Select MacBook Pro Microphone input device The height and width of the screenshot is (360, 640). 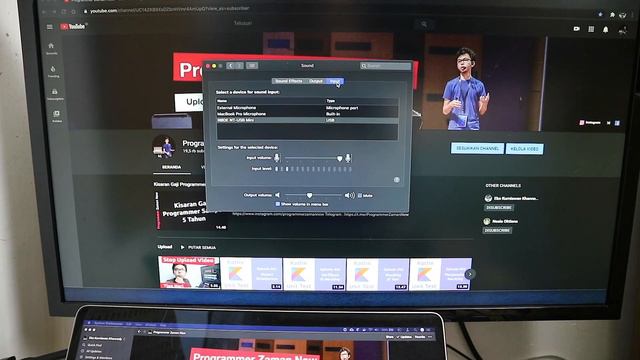pos(307,114)
